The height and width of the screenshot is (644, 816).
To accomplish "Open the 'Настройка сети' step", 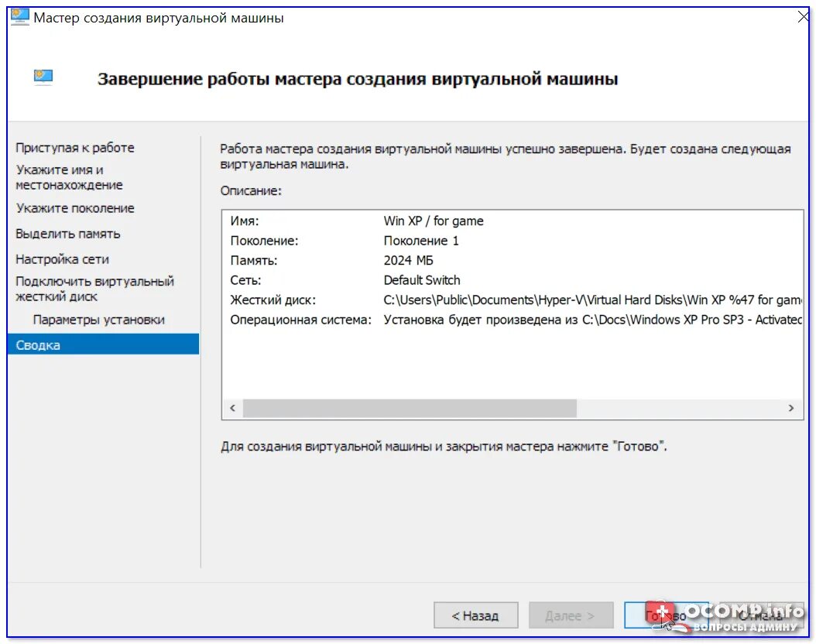I will pyautogui.click(x=62, y=259).
